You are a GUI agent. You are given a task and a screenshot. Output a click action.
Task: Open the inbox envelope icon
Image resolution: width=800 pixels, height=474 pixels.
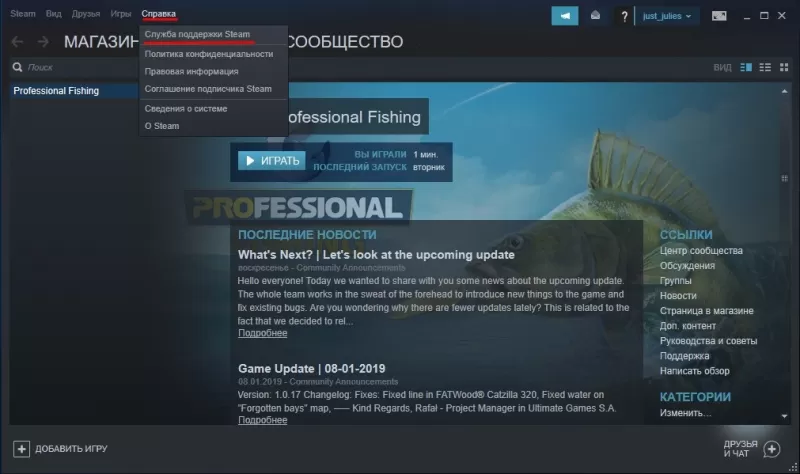point(595,16)
